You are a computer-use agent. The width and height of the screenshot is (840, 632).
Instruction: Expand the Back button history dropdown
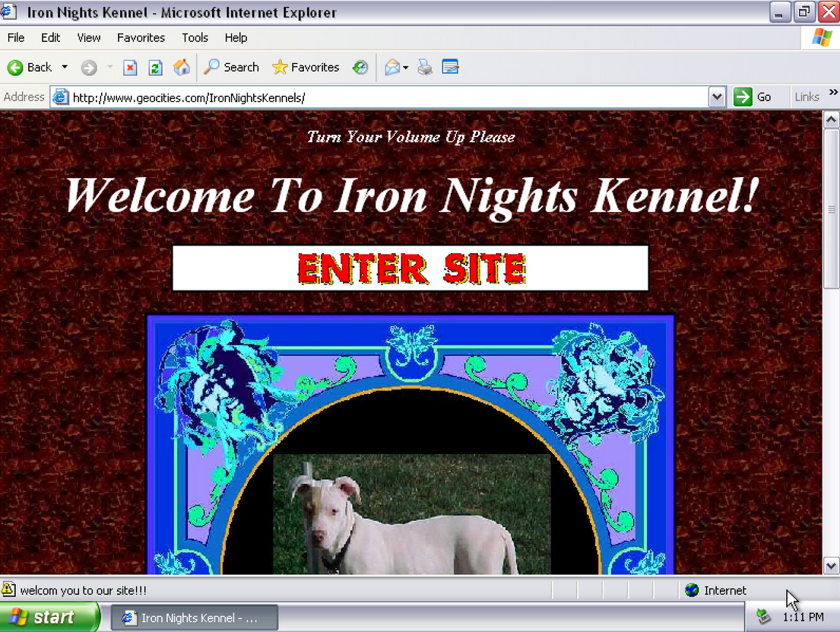[65, 68]
